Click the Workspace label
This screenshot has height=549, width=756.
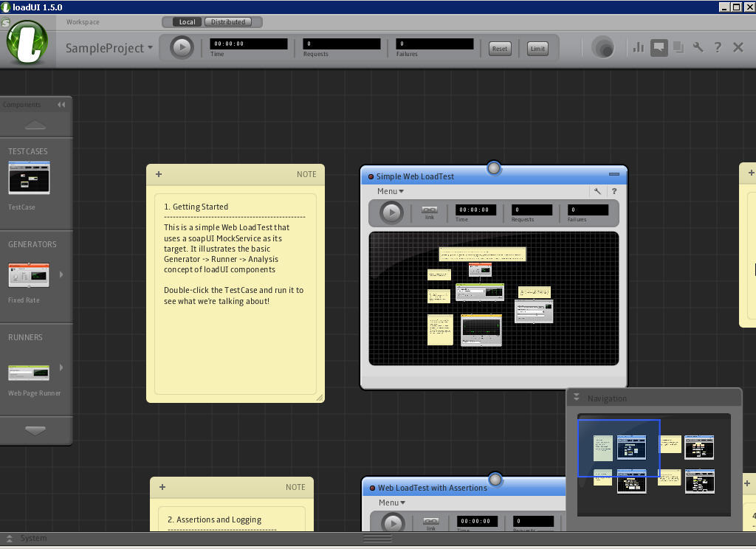tap(83, 22)
